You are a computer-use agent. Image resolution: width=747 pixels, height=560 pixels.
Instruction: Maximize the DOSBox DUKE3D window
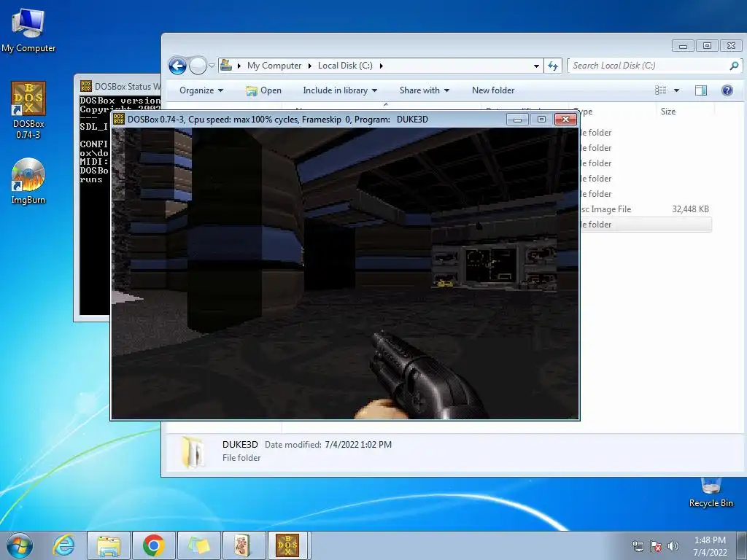click(x=541, y=119)
